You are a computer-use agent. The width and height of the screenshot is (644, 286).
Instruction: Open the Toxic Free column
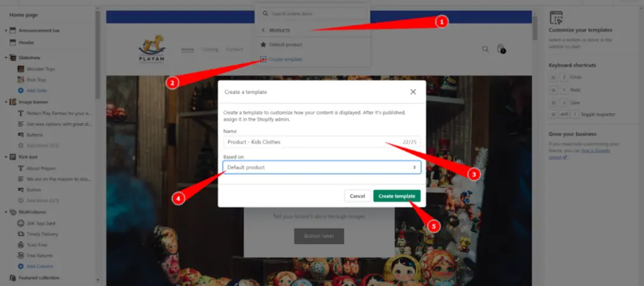click(37, 245)
